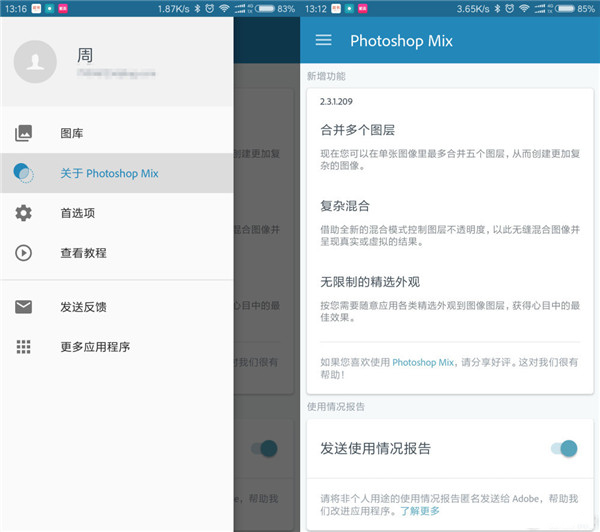Select 发送反馈 menu entry
The image size is (600, 532).
click(83, 307)
